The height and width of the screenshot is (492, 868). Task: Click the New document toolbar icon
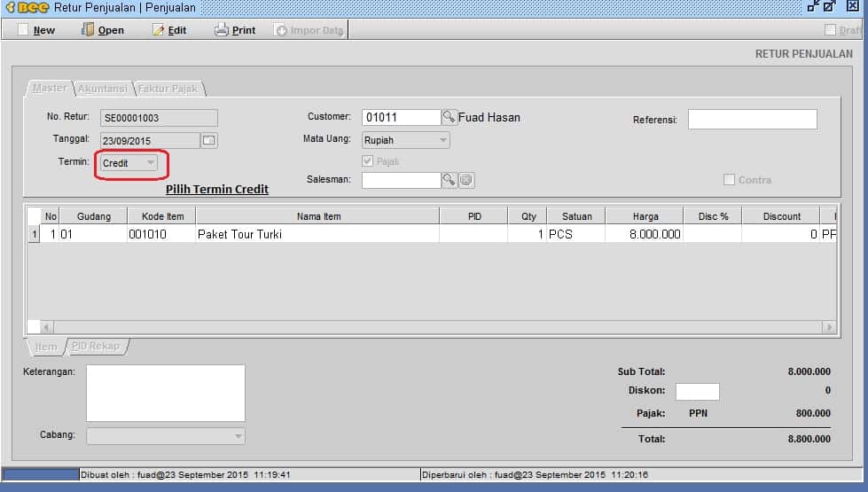coord(24,30)
